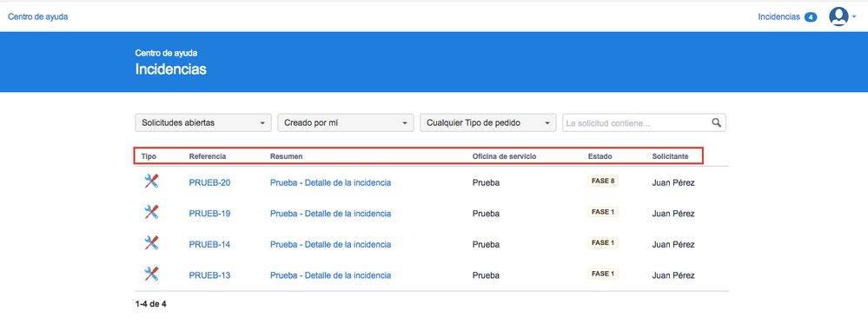Click the Solicitante column header
Screen dimensions: 868x324
point(671,156)
